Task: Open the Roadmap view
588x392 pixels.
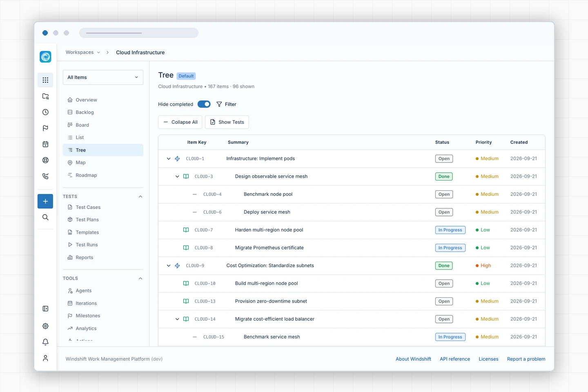Action: pos(103,175)
